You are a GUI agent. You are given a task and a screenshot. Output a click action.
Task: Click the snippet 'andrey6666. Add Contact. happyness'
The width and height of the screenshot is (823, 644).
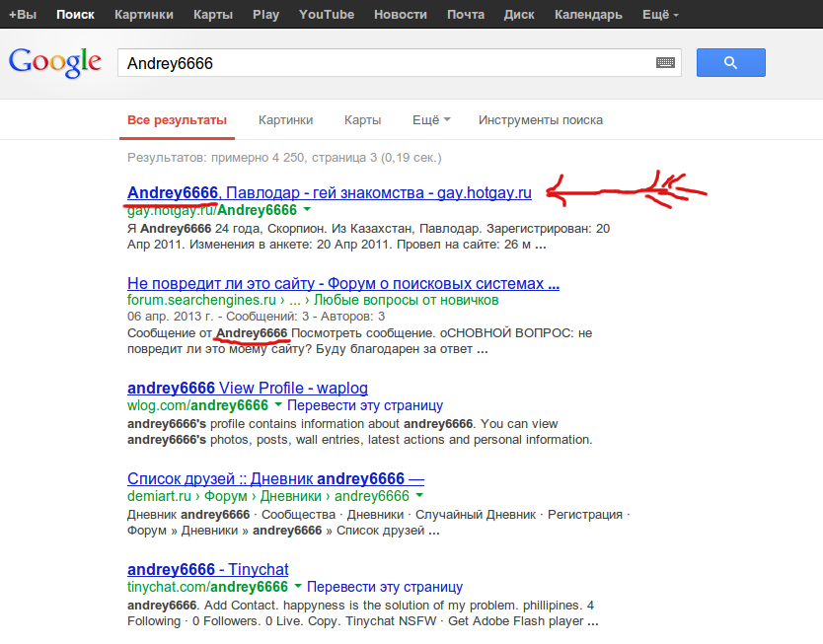coord(363,613)
